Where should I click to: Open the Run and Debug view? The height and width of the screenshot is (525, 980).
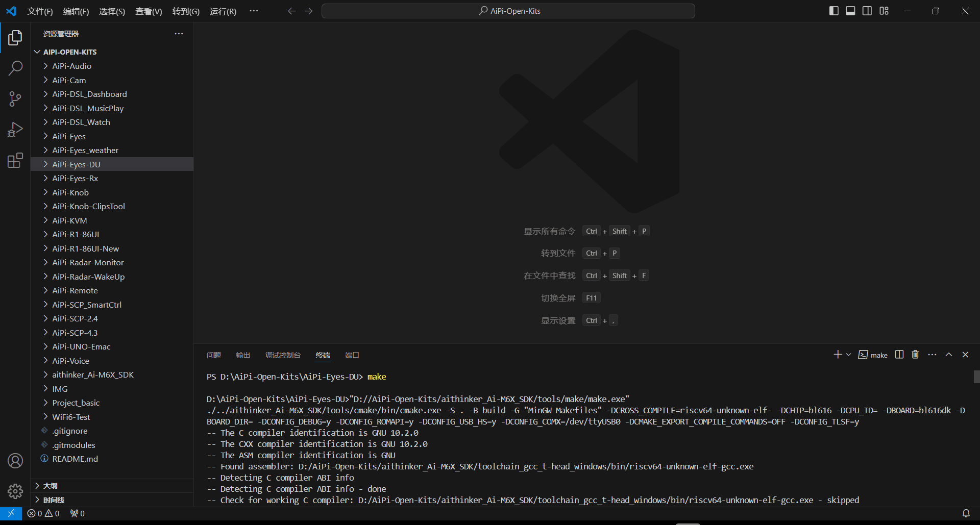(x=15, y=130)
